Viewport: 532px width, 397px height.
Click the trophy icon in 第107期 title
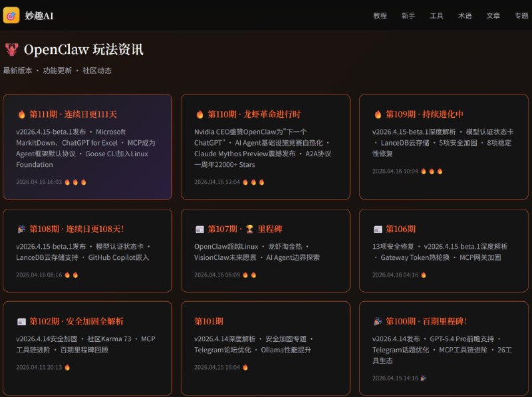pos(250,229)
